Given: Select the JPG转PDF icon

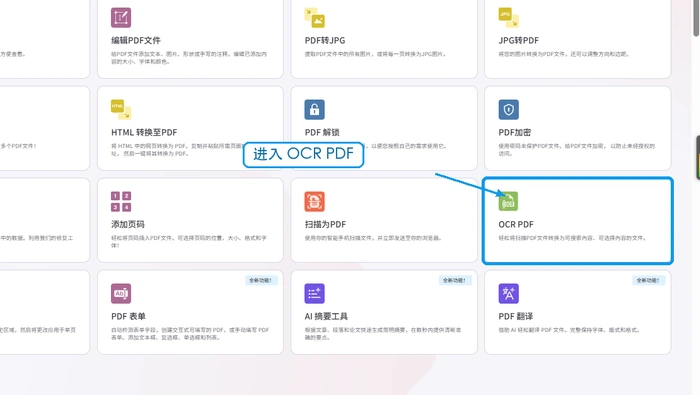Looking at the screenshot, I should [508, 17].
